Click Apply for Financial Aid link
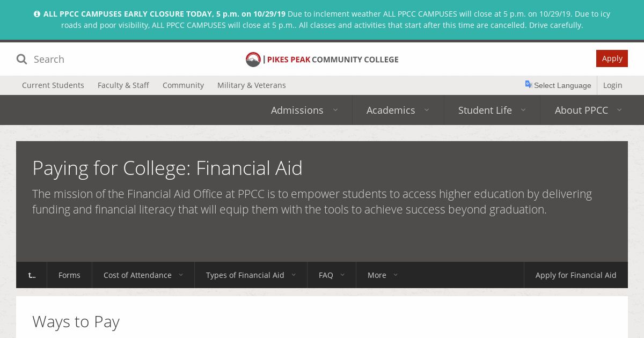644x338 pixels. point(575,275)
